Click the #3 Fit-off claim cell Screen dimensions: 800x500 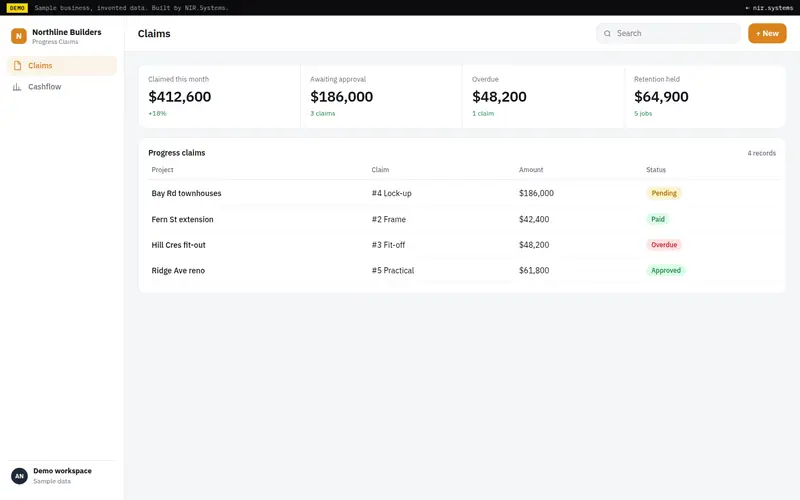[388, 244]
